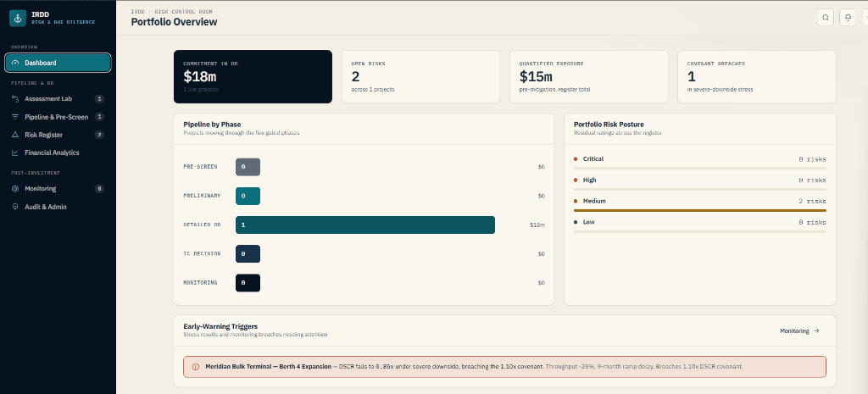This screenshot has height=394, width=868.
Task: Open the Meridian Bulk Terminal warning row
Action: point(505,367)
